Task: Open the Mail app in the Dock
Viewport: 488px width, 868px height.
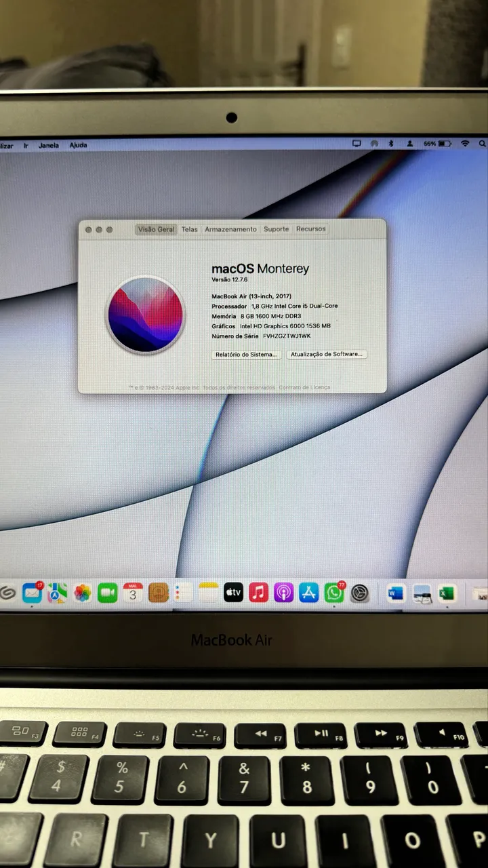Action: point(32,593)
